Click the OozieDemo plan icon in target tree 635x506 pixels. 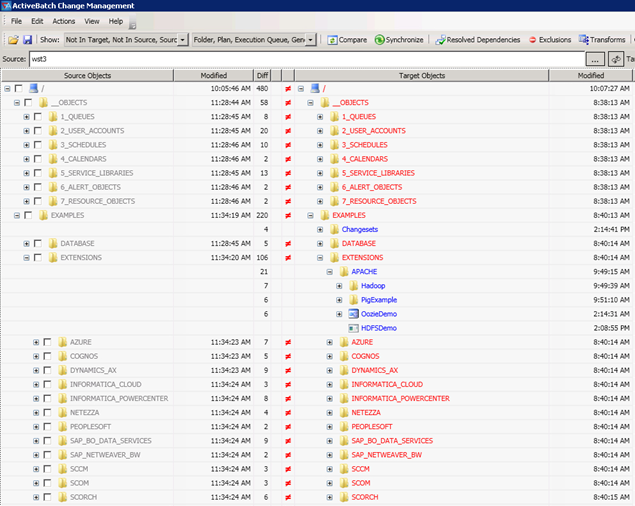354,314
